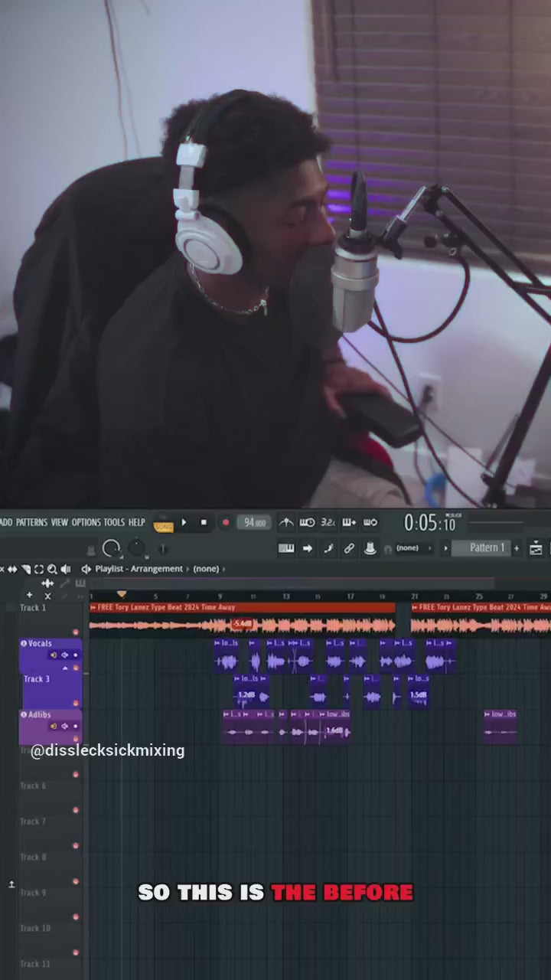Click the 94 tempo BPM field
This screenshot has height=980, width=551.
click(253, 523)
